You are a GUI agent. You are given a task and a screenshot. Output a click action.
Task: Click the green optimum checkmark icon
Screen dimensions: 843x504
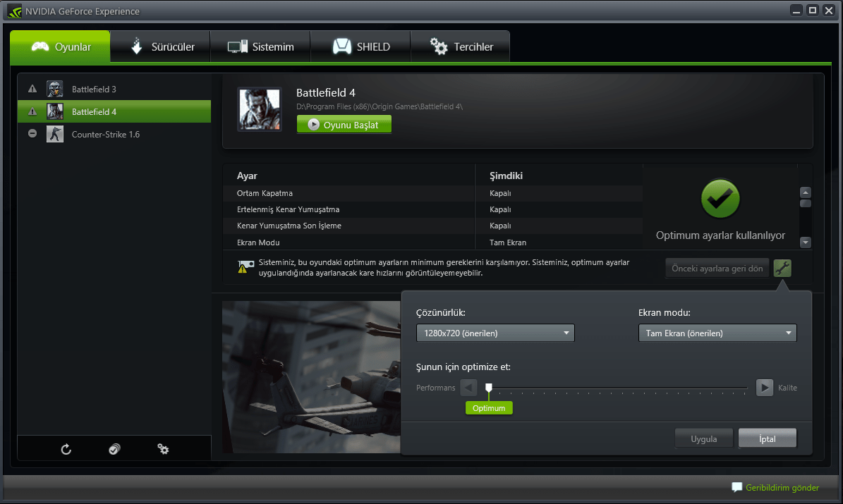720,199
